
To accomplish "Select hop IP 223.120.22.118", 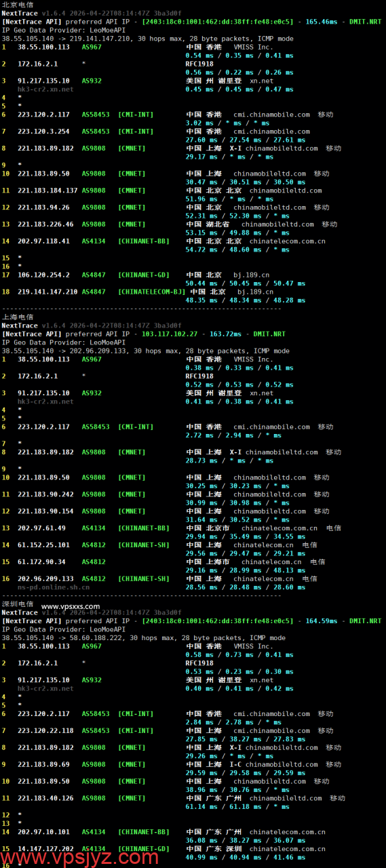I will 45,730.
